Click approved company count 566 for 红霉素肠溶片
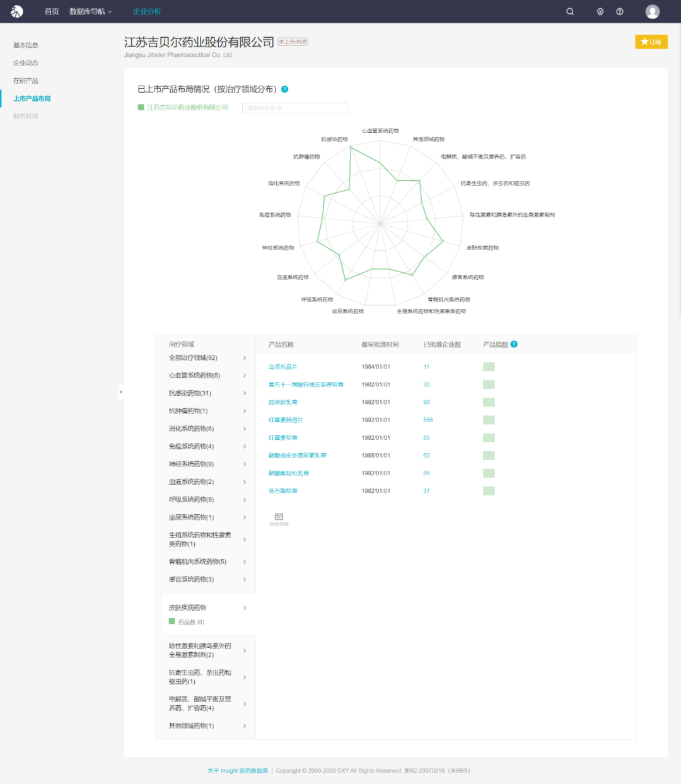The height and width of the screenshot is (784, 681). (428, 420)
